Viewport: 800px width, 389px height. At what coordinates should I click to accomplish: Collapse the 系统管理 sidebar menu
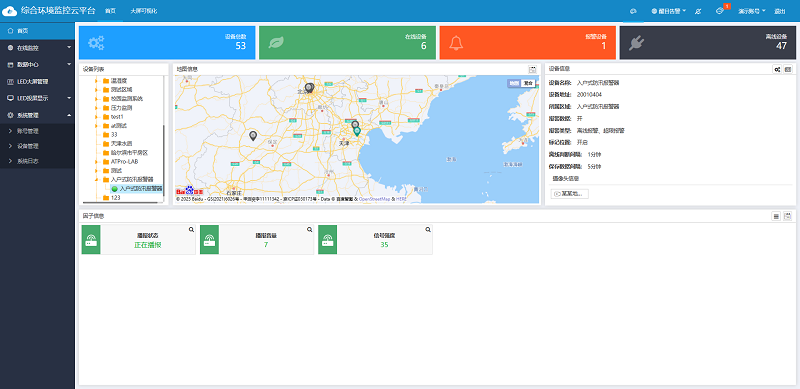pos(37,115)
